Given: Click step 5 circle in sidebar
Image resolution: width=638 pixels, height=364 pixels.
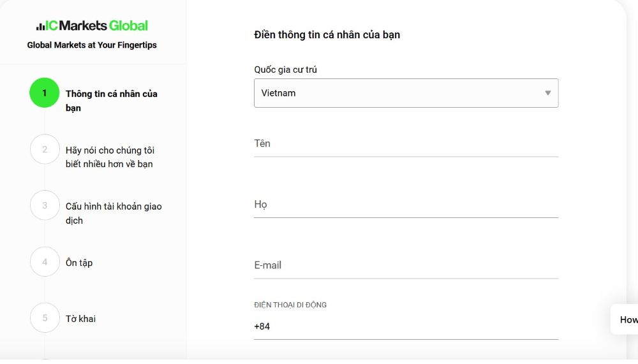Looking at the screenshot, I should pos(45,317).
